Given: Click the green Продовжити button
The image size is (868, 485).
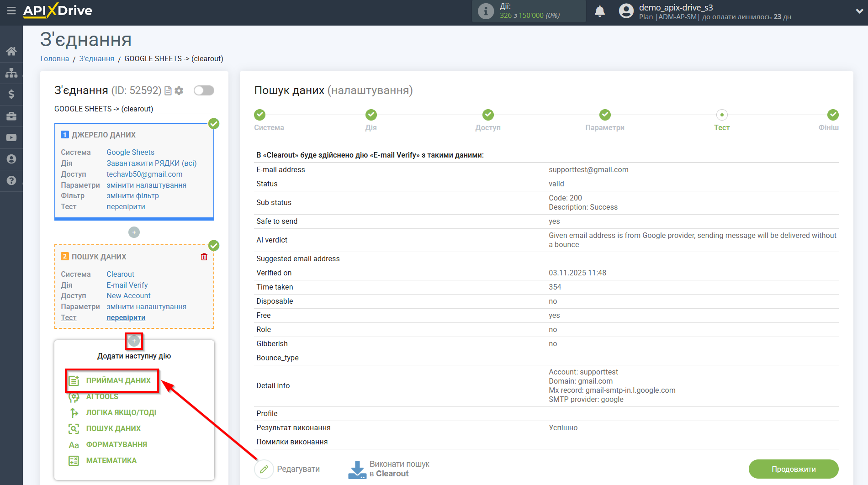Looking at the screenshot, I should [793, 469].
